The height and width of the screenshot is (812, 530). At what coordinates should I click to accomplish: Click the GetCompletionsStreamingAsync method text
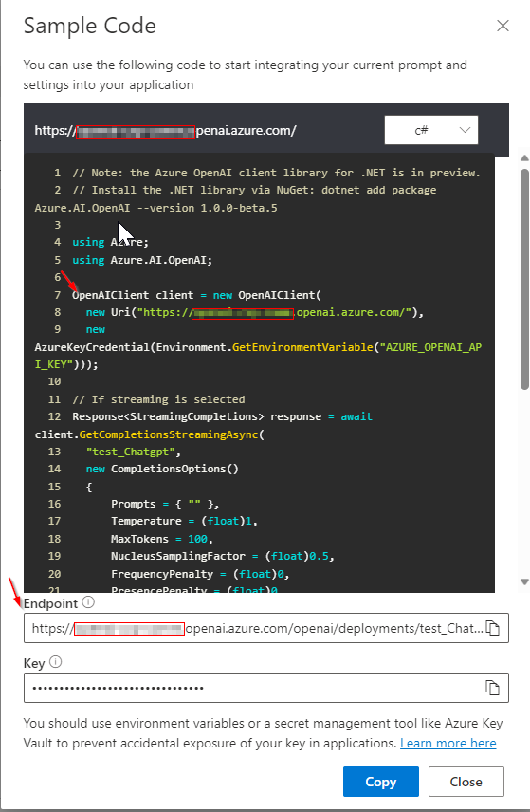[168, 434]
